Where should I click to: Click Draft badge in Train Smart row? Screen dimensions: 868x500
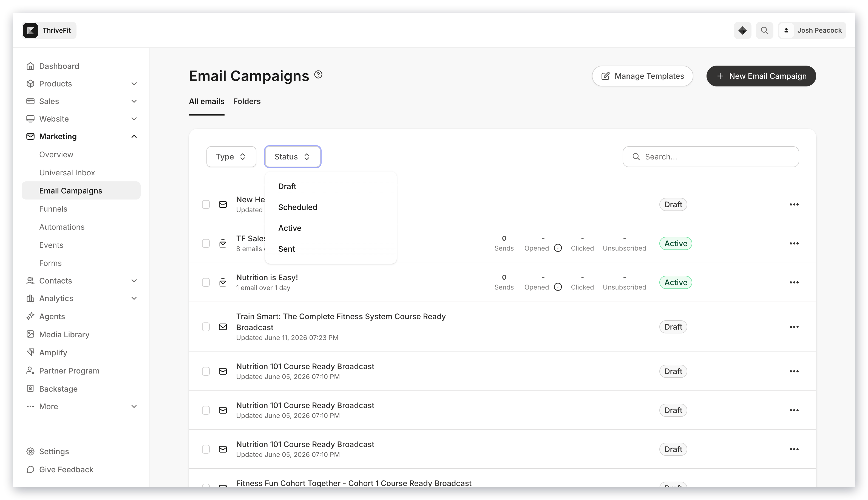(673, 327)
